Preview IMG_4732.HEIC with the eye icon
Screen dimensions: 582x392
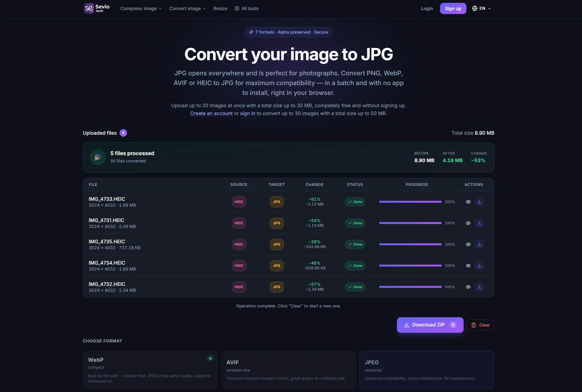pos(468,287)
